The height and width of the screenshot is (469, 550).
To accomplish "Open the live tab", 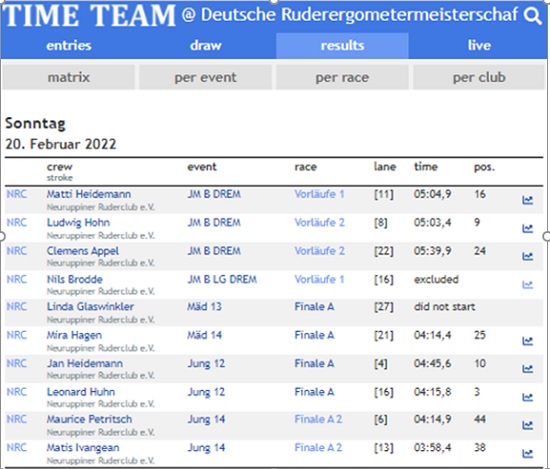I will tap(479, 46).
